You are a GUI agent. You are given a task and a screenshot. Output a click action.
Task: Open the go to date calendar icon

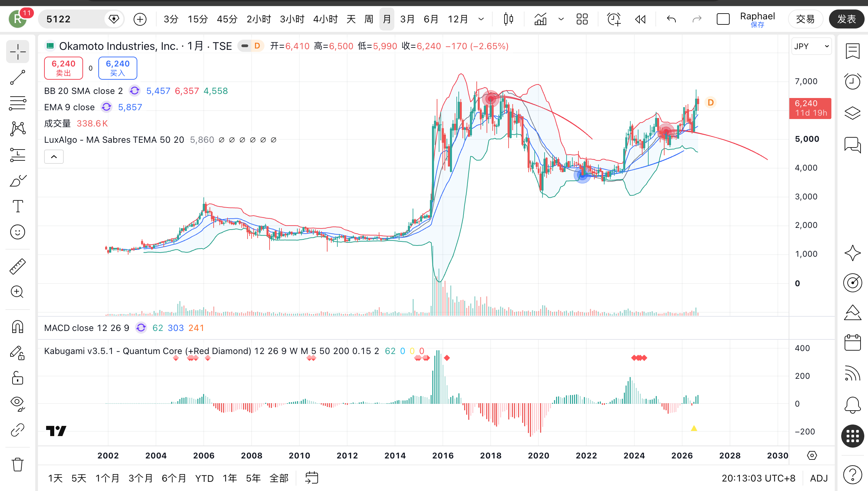[312, 478]
